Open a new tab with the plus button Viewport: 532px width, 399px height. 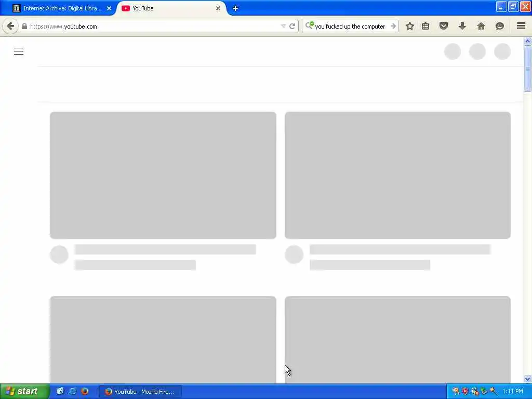pyautogui.click(x=235, y=8)
